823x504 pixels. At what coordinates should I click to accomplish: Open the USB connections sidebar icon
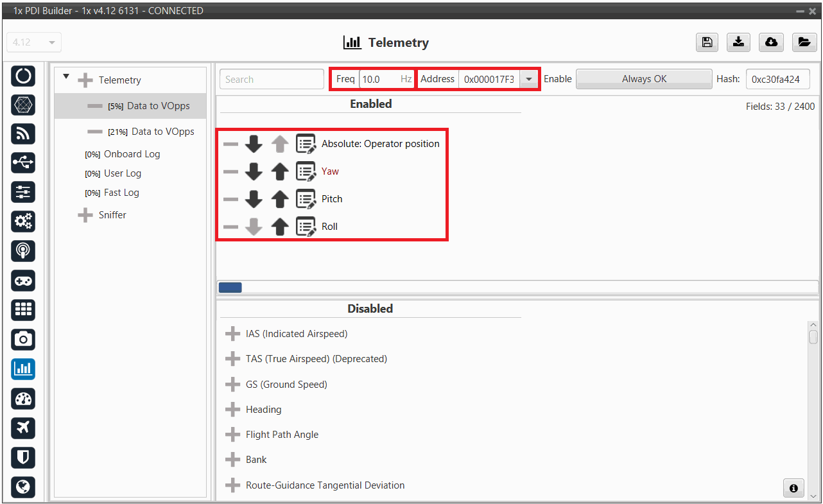[23, 163]
